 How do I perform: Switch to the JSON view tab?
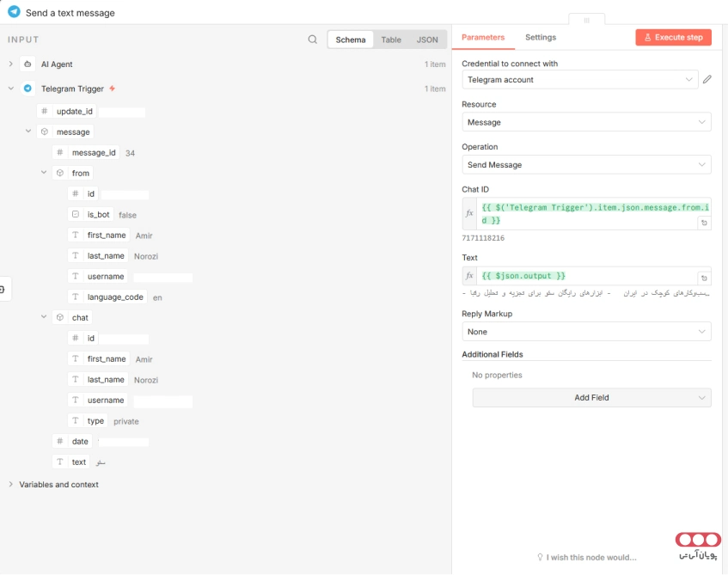click(x=427, y=40)
